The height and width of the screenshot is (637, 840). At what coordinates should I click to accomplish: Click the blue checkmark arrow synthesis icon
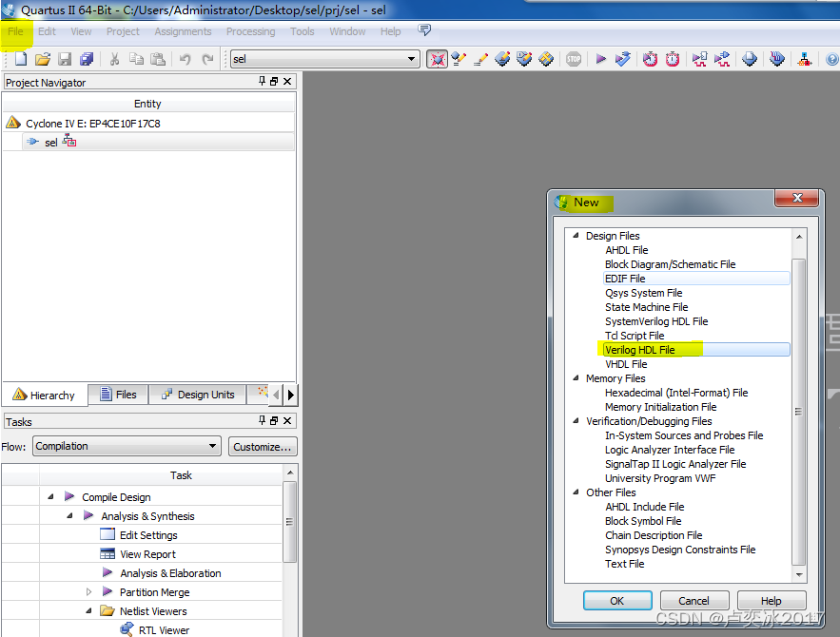[622, 59]
